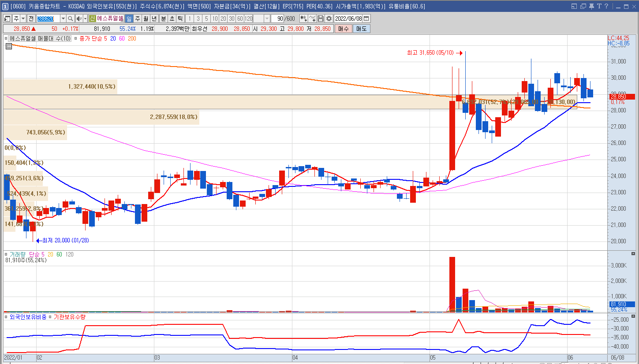Click the blue 81,910 volume tag on axis
This screenshot has height=364, width=639.
point(621,304)
